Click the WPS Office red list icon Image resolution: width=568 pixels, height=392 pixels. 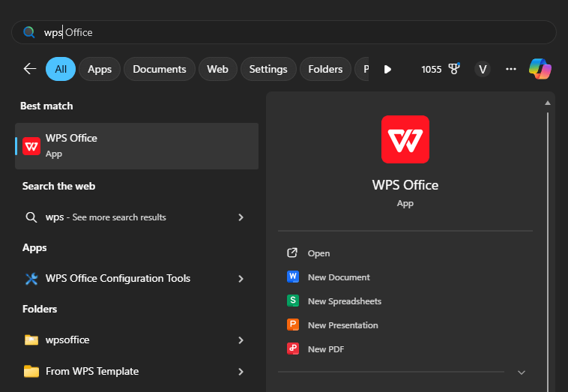click(x=31, y=146)
